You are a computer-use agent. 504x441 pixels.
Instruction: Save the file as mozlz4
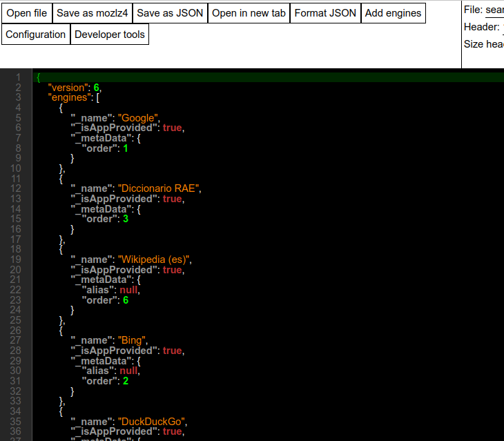pyautogui.click(x=93, y=13)
